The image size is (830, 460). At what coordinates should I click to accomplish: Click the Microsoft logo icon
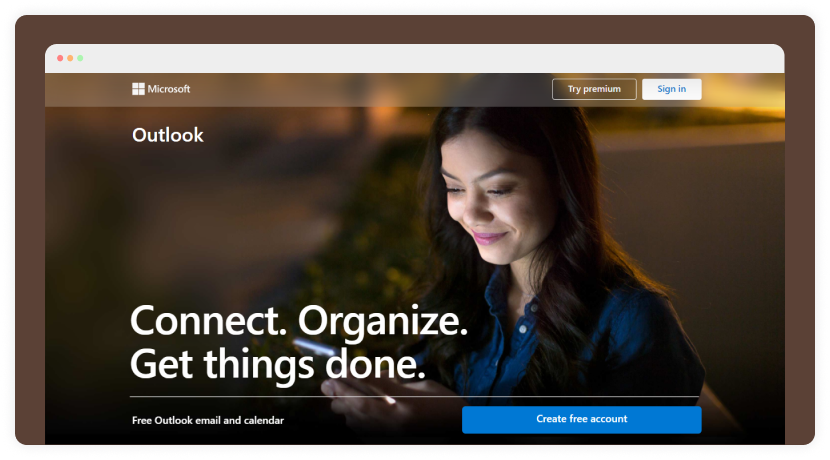[138, 89]
